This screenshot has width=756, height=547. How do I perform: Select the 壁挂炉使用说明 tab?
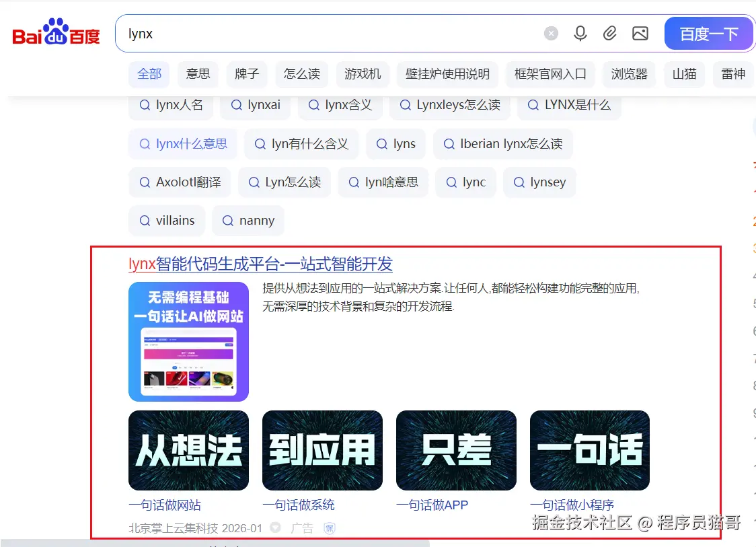[x=447, y=74]
